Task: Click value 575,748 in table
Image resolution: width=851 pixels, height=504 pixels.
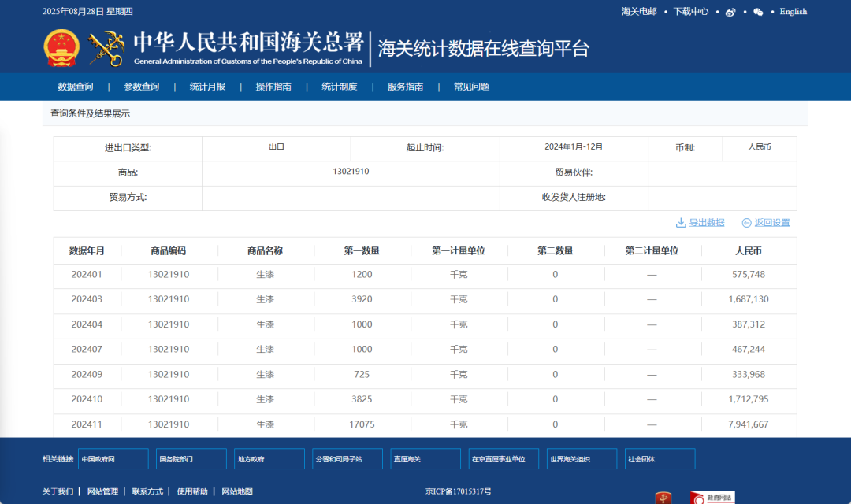Action: point(749,275)
